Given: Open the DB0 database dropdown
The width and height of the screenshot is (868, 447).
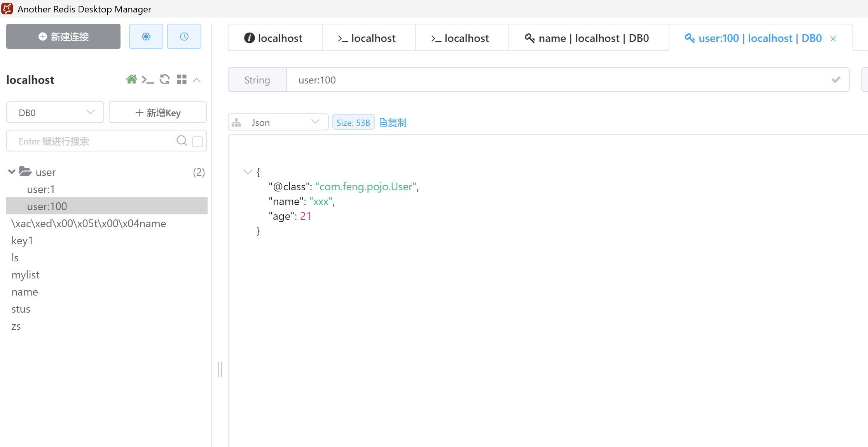Looking at the screenshot, I should (x=55, y=113).
